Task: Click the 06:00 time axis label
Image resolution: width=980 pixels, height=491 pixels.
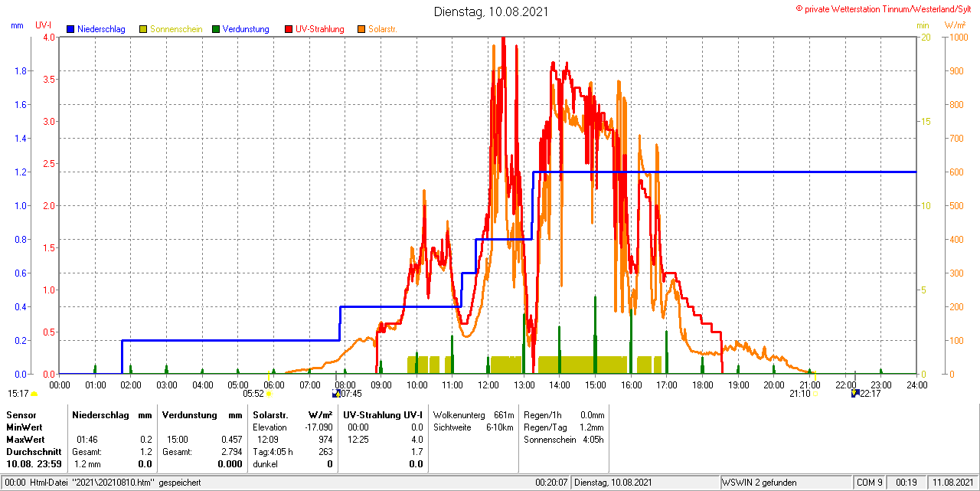Action: tap(273, 385)
